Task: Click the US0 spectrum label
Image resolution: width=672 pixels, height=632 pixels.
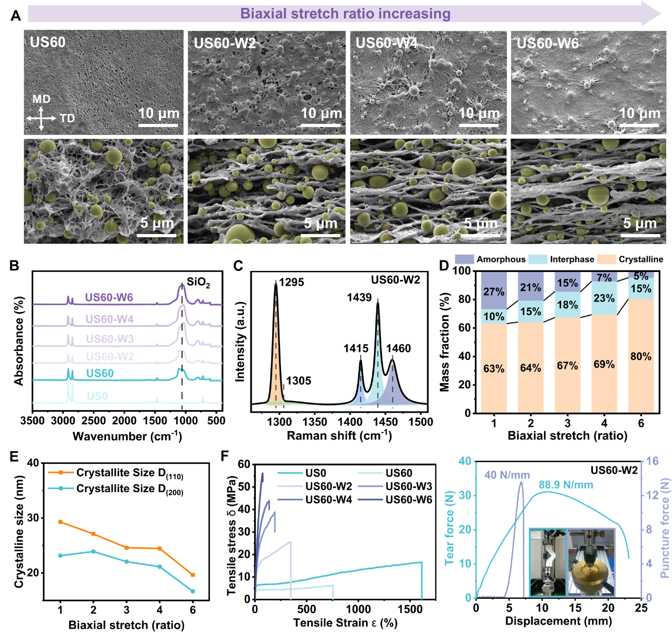Action: tap(97, 396)
